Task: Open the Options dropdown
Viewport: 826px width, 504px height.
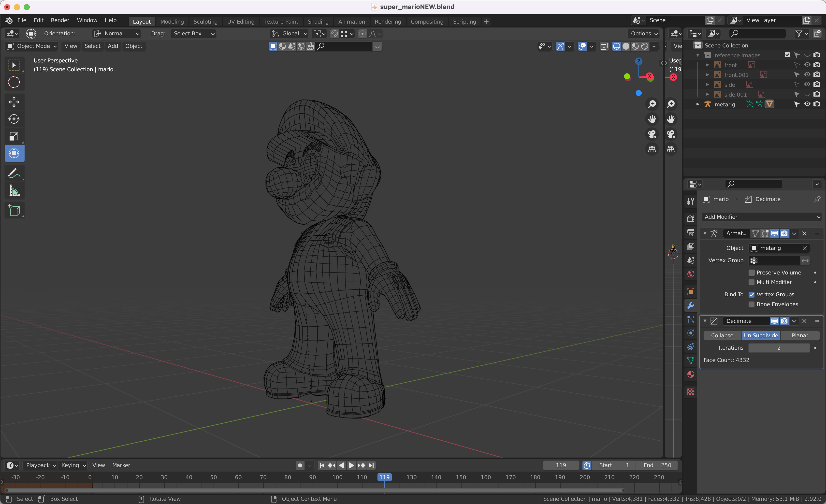Action: [x=644, y=33]
